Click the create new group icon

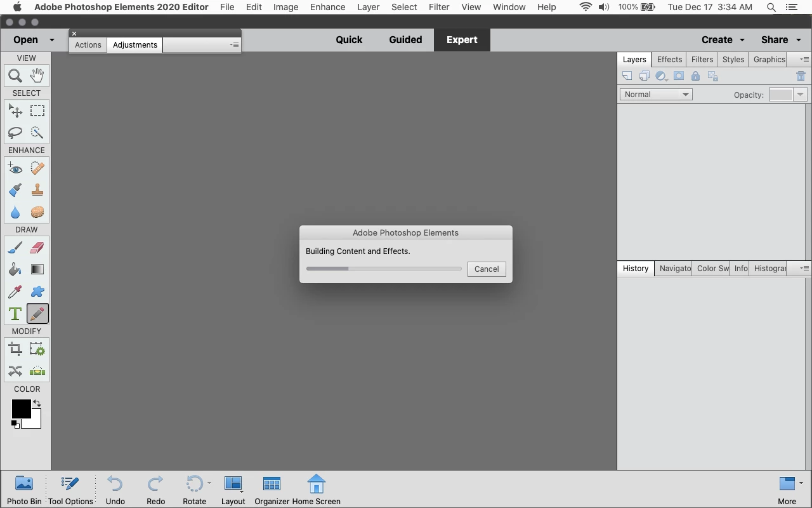644,76
